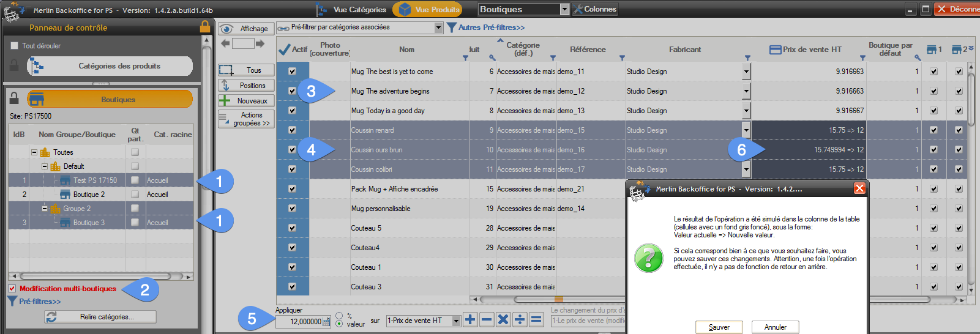Open Pré-filtrer par catégories associées dropdown

[438, 28]
